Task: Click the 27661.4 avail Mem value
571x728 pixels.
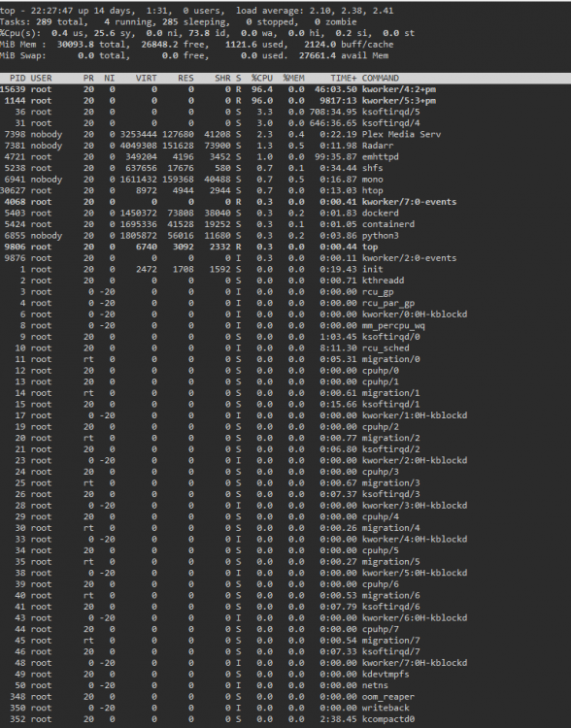Action: pos(344,55)
